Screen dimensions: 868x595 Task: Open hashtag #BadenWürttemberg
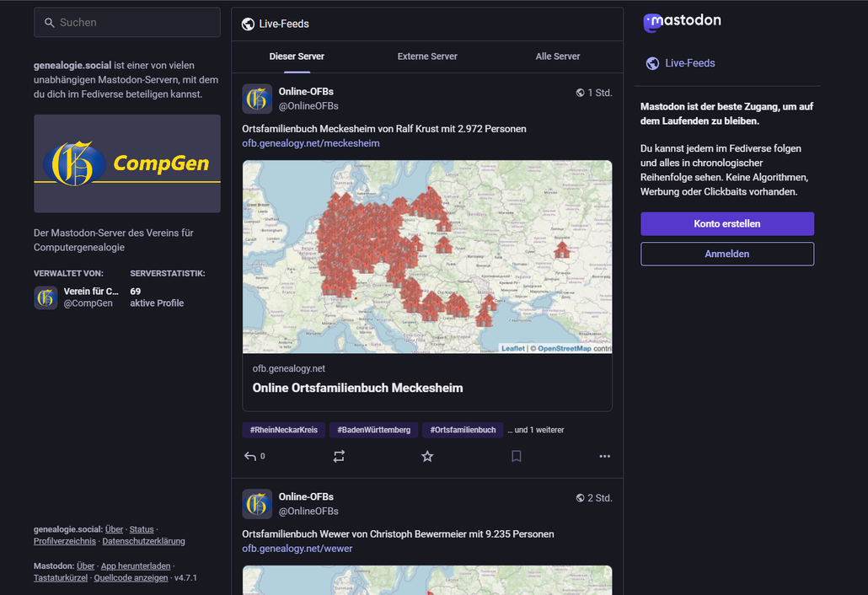(x=373, y=430)
